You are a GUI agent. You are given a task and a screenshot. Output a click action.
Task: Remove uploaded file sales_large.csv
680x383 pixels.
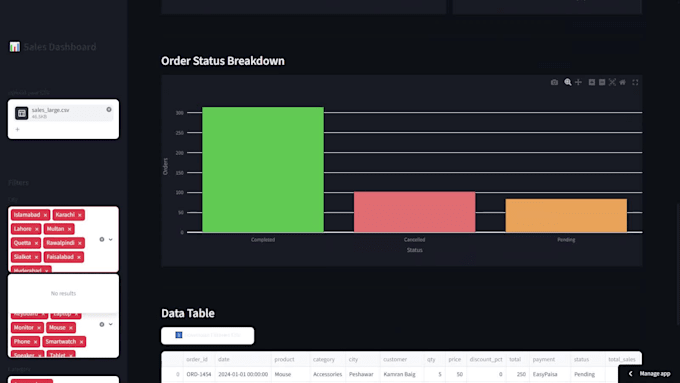tap(109, 109)
